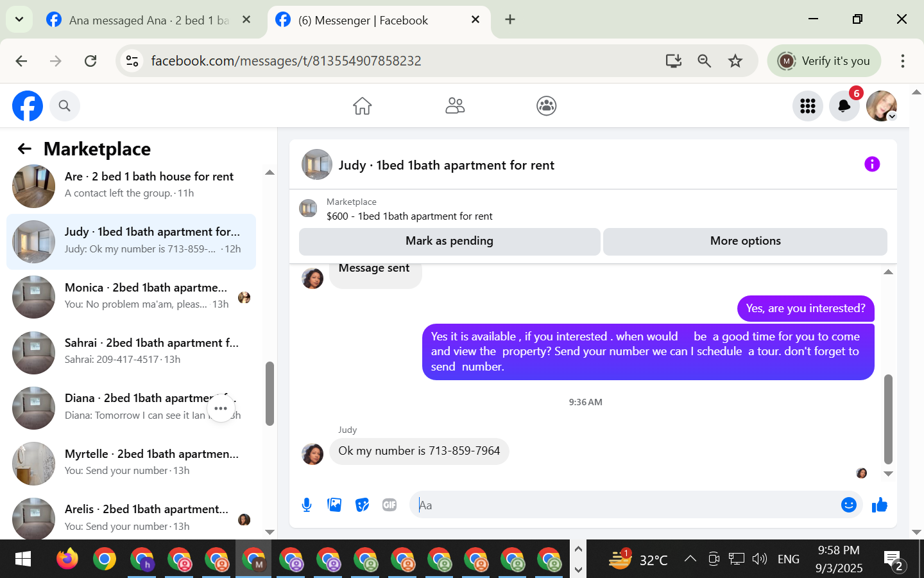
Task: Close the 'Ana messaged Ana' tab
Action: click(x=246, y=20)
